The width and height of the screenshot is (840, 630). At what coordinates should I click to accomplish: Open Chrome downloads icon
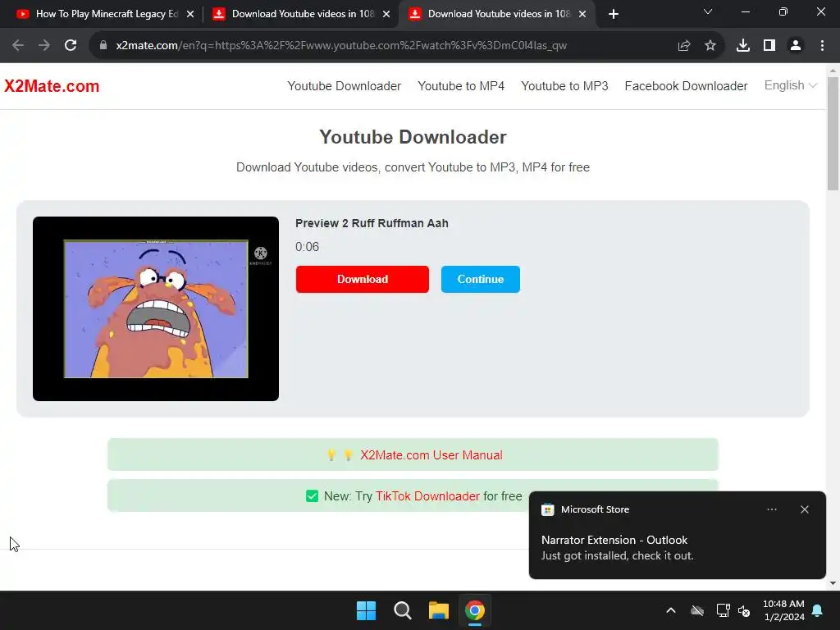click(x=743, y=46)
